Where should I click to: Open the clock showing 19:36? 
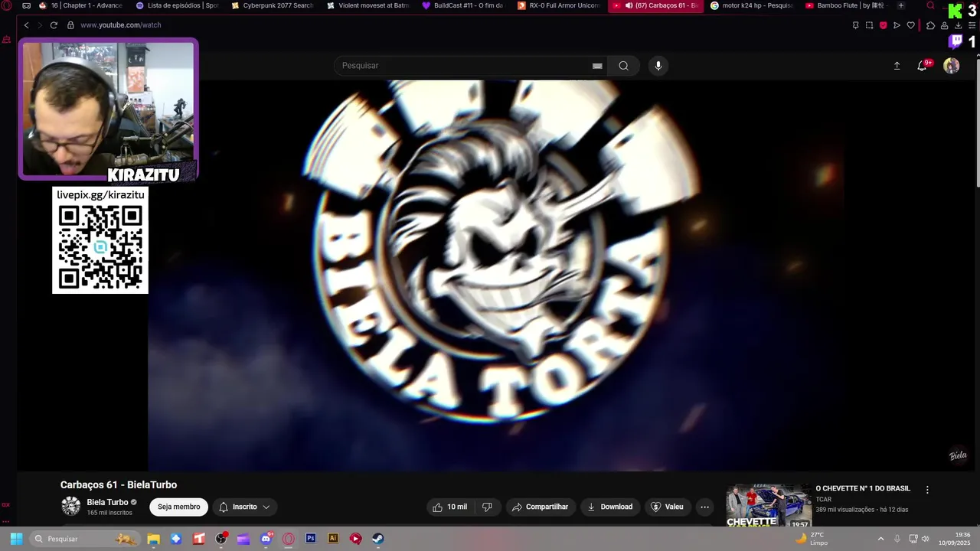(x=955, y=539)
